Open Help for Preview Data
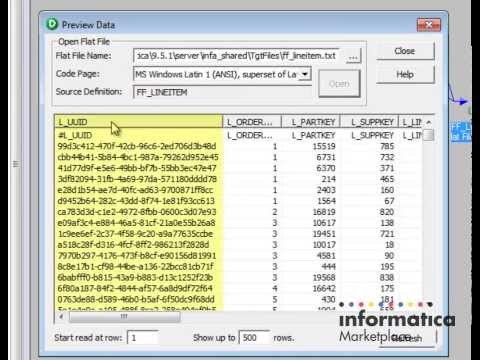This screenshot has width=480, height=360. coord(405,74)
